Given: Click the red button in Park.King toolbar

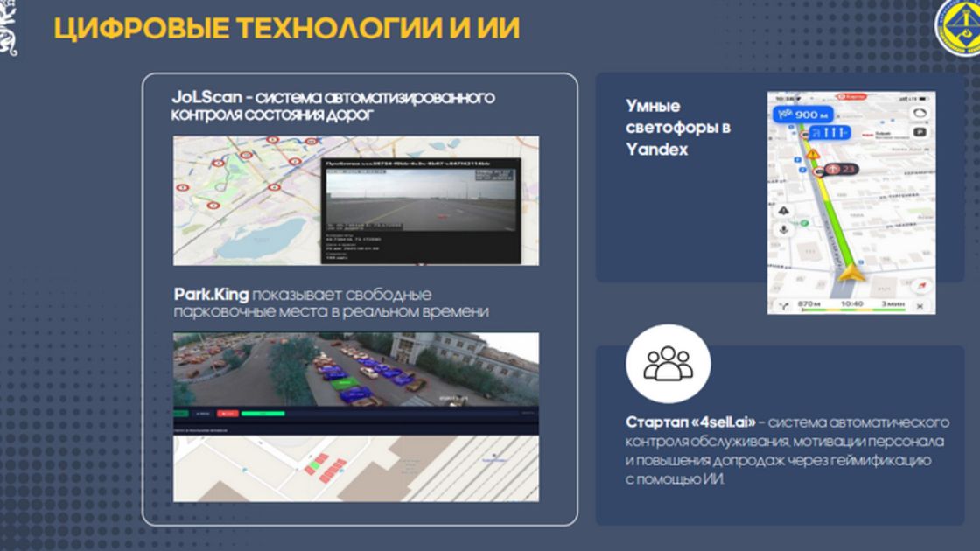Looking at the screenshot, I should [227, 413].
